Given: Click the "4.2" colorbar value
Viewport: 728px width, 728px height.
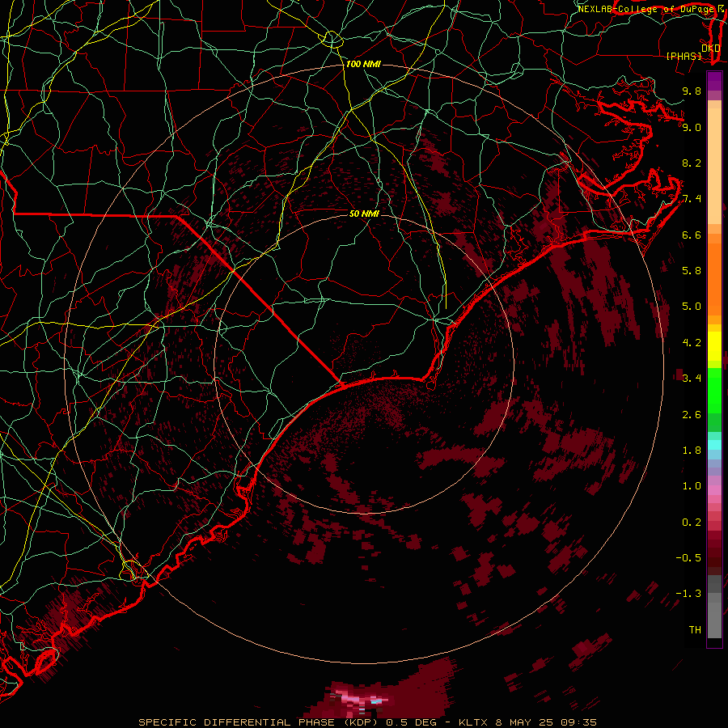Looking at the screenshot, I should [x=692, y=343].
